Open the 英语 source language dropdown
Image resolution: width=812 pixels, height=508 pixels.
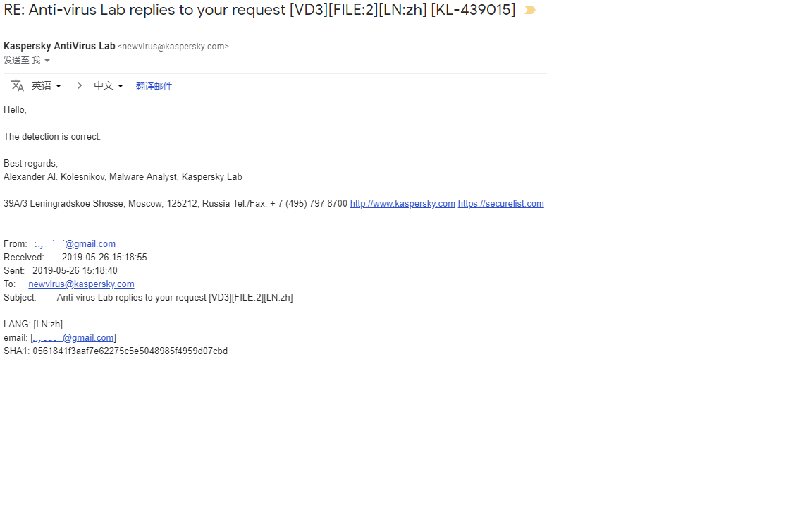(x=47, y=85)
